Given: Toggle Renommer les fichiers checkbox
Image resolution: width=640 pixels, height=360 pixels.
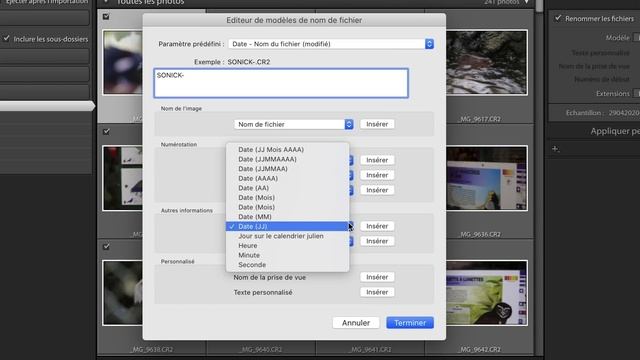Looking at the screenshot, I should click(558, 18).
